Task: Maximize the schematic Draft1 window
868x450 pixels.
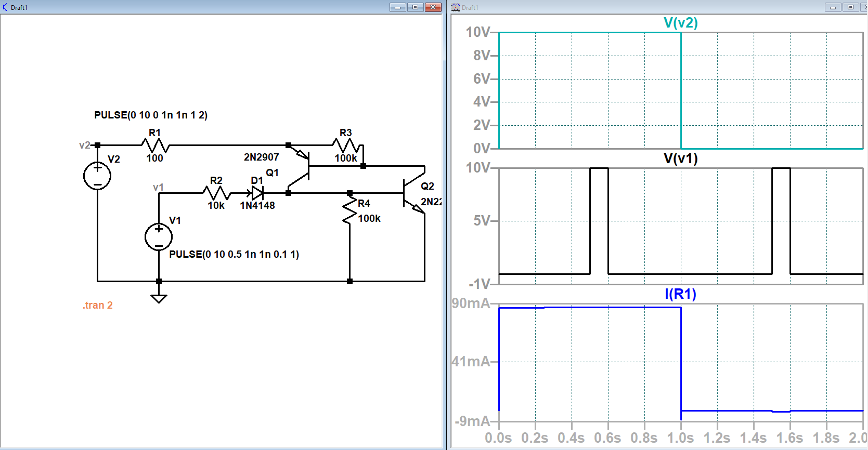Action: [x=415, y=7]
